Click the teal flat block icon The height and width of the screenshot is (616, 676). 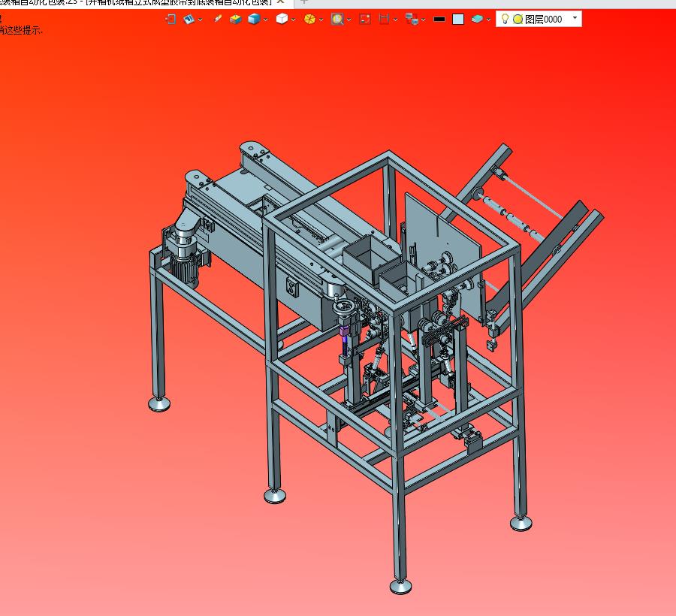tap(477, 19)
